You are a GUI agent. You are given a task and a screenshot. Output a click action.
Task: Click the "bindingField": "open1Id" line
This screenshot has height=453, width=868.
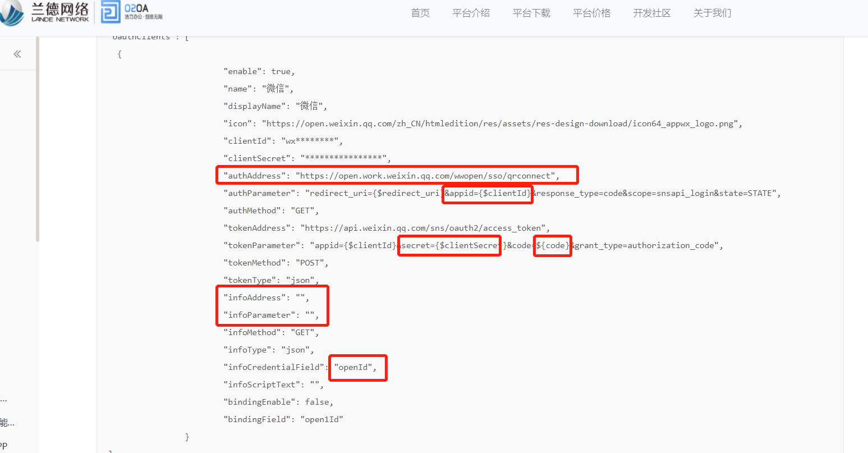(283, 419)
